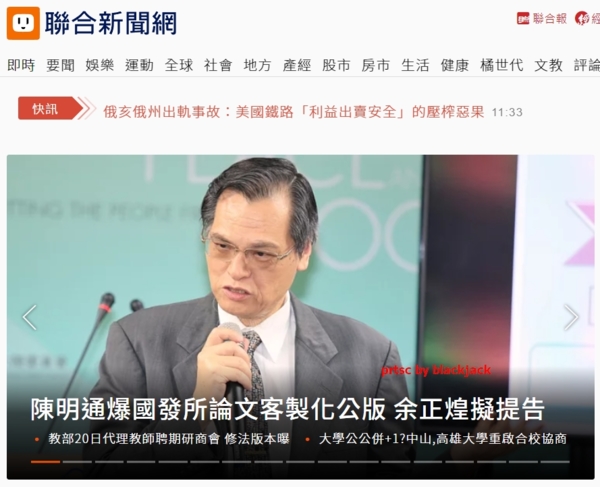This screenshot has height=487, width=600.
Task: Open the 大學公公併+1 related article
Action: [442, 439]
